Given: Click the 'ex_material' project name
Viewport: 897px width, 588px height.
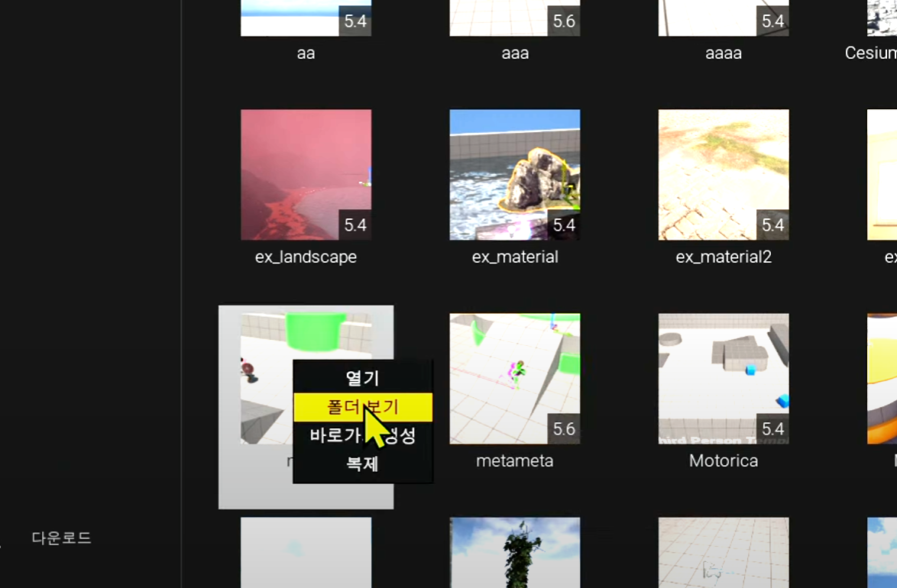Looking at the screenshot, I should pyautogui.click(x=515, y=257).
